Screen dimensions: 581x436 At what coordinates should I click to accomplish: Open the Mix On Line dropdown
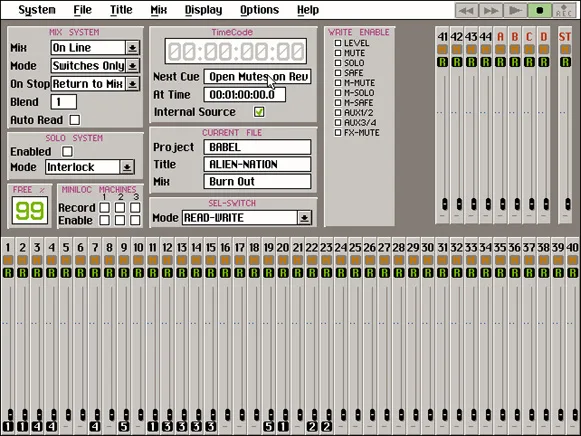coord(132,48)
